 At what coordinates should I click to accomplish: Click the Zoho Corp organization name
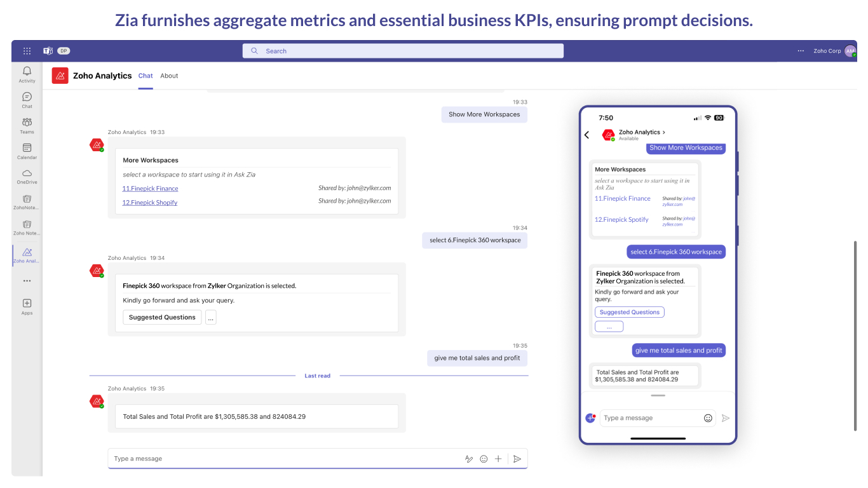827,51
